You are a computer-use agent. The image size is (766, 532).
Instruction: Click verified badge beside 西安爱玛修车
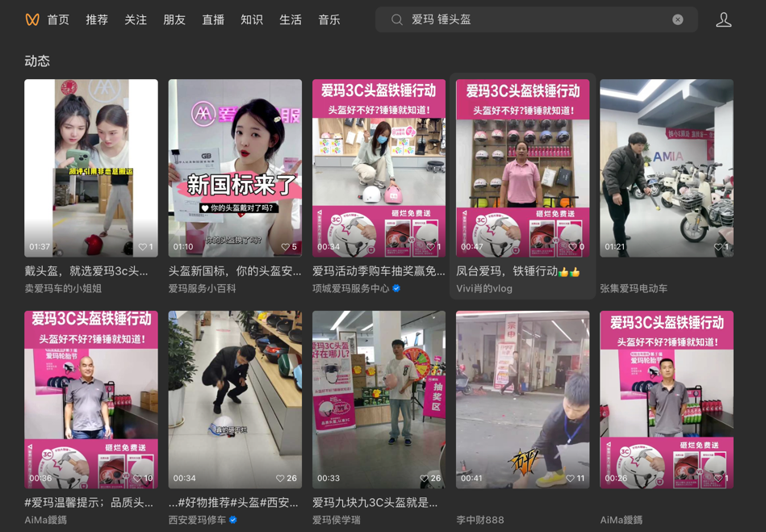click(233, 520)
